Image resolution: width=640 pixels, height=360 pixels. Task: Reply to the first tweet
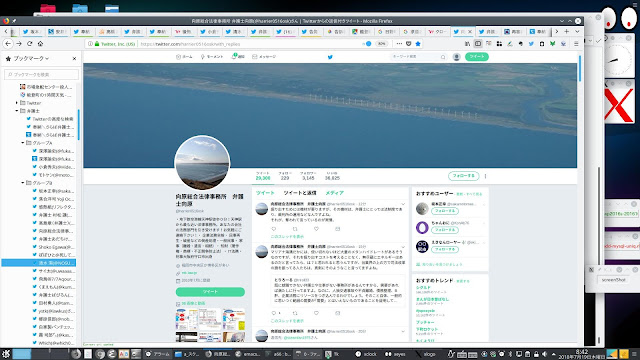(274, 229)
